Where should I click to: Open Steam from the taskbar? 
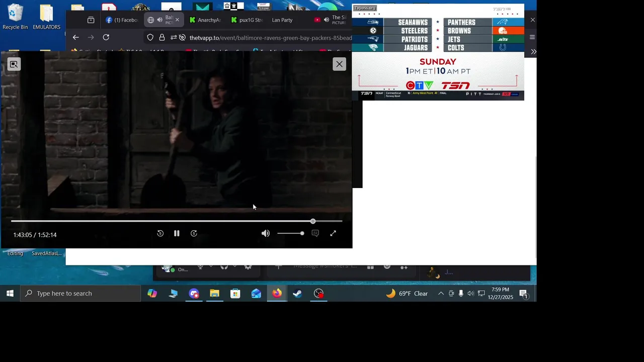tap(298, 294)
